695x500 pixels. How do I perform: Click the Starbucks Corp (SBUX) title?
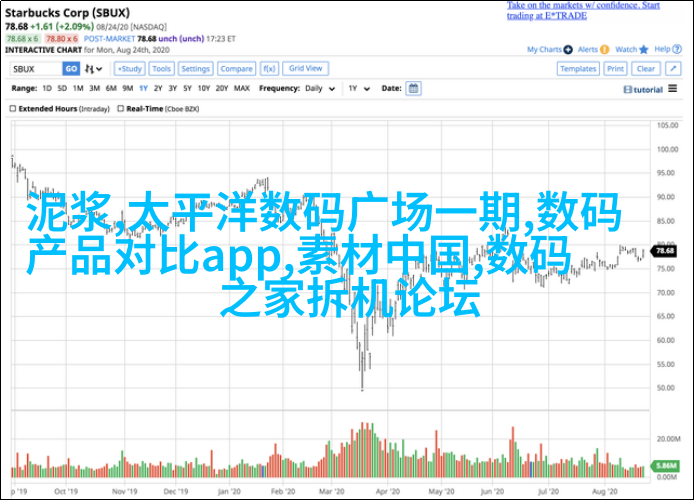(x=67, y=13)
